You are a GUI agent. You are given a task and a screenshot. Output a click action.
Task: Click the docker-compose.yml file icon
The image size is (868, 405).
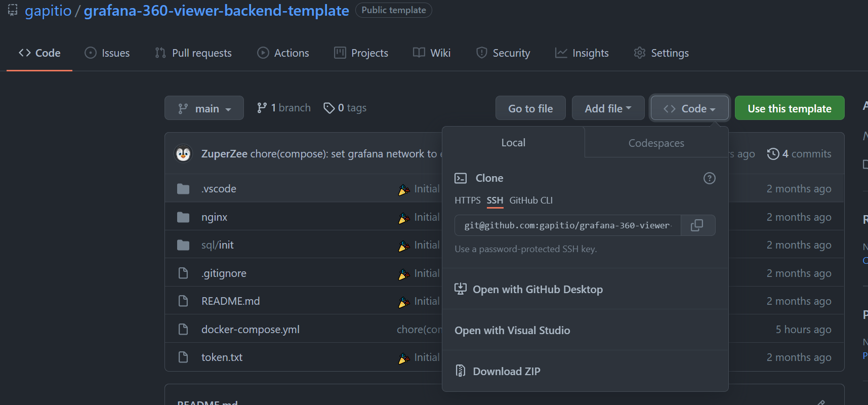click(x=183, y=330)
